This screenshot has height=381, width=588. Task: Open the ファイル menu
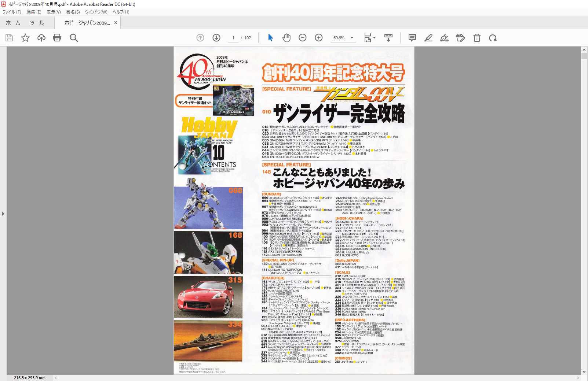click(x=12, y=12)
